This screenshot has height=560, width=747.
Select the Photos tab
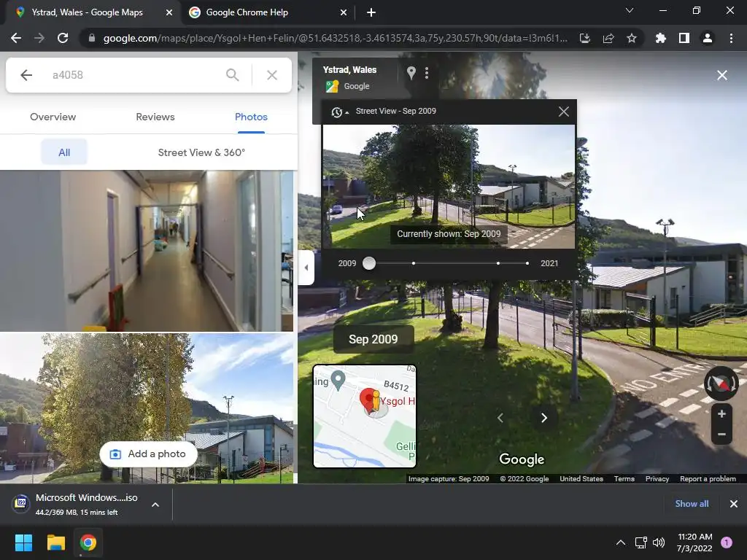[x=251, y=117]
